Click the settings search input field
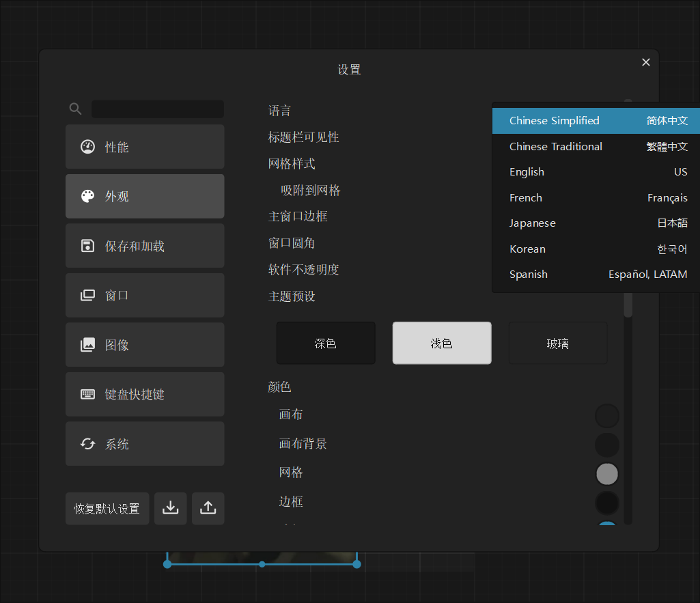 click(157, 109)
